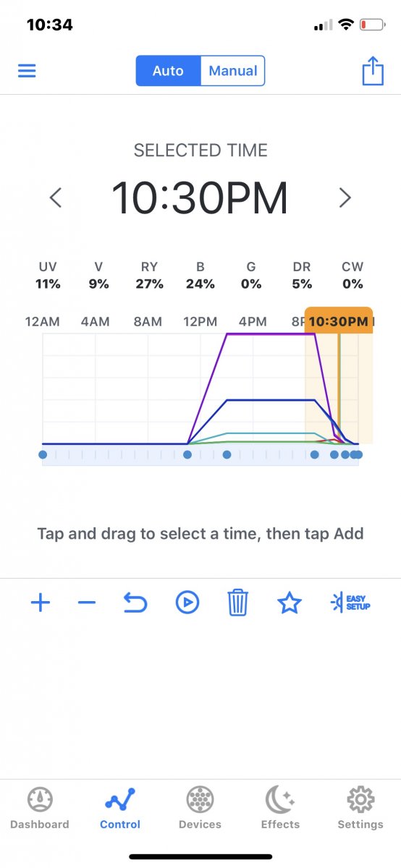Open Easy Setup
This screenshot has height=868, width=401.
pos(350,602)
